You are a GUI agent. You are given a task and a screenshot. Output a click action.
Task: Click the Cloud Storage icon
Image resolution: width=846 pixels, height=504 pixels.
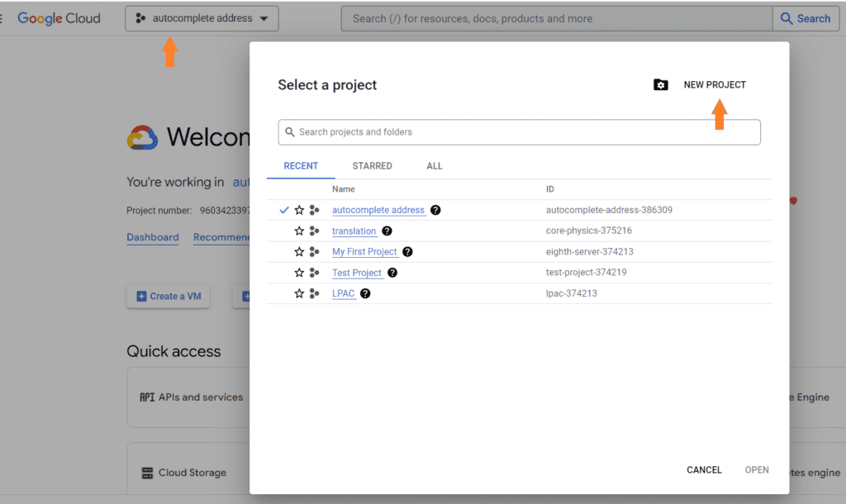[x=147, y=473]
